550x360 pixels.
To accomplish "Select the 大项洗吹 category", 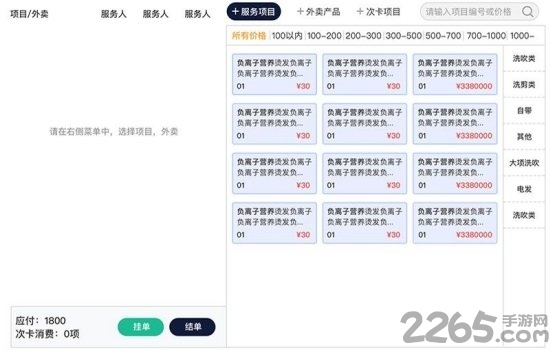I will pyautogui.click(x=524, y=163).
